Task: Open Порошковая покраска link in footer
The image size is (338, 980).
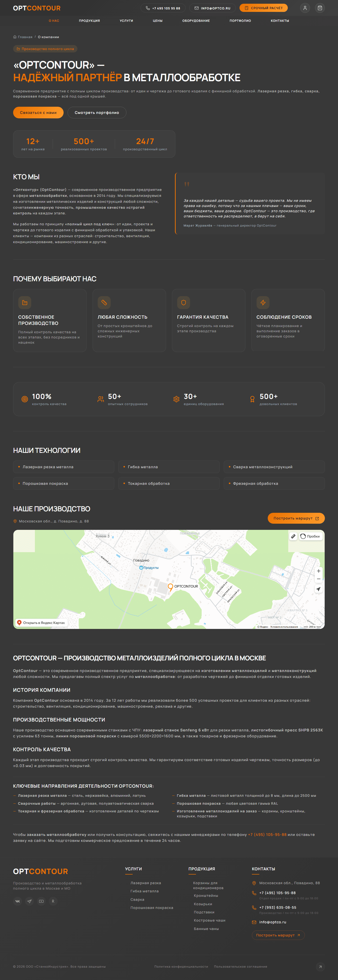Action: [152, 908]
